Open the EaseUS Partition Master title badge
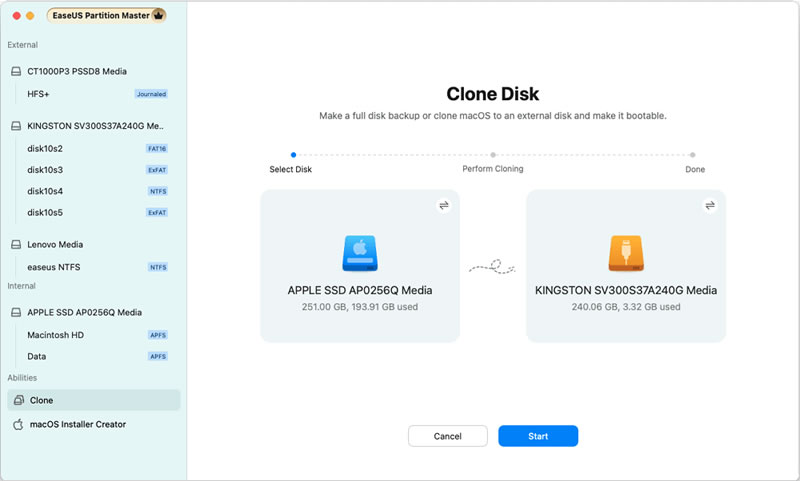Screen dimensions: 800x481 pyautogui.click(x=106, y=15)
